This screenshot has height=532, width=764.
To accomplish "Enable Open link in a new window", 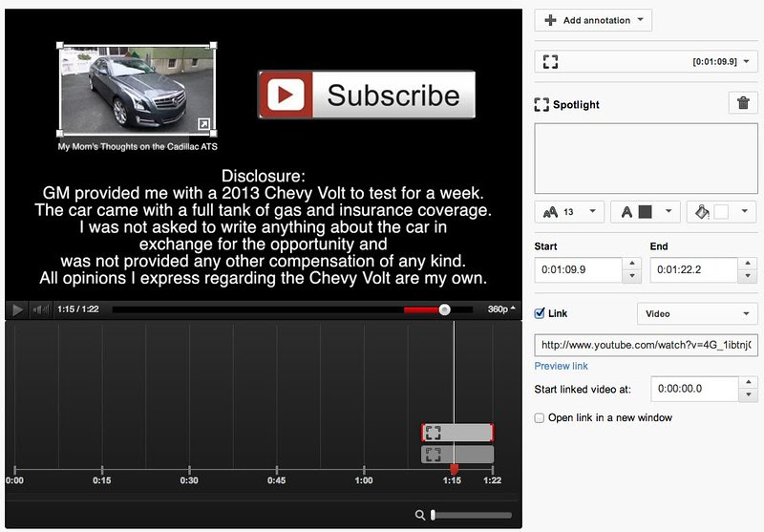I will [x=539, y=418].
